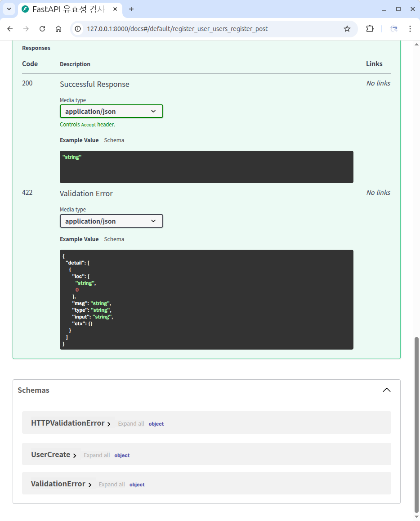Click the "Controls Accept header." note

pos(87,125)
